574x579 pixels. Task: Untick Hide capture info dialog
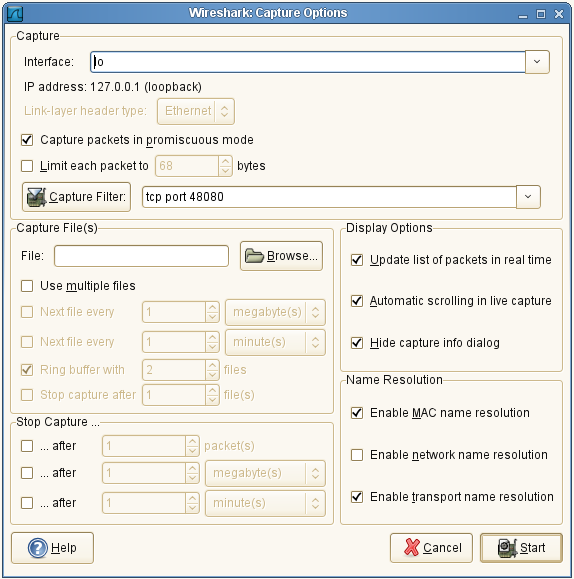point(357,343)
